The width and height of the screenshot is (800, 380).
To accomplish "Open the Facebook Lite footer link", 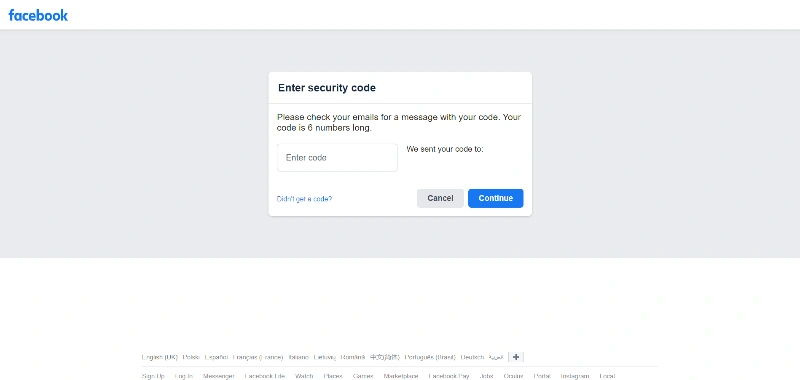I will pyautogui.click(x=265, y=376).
